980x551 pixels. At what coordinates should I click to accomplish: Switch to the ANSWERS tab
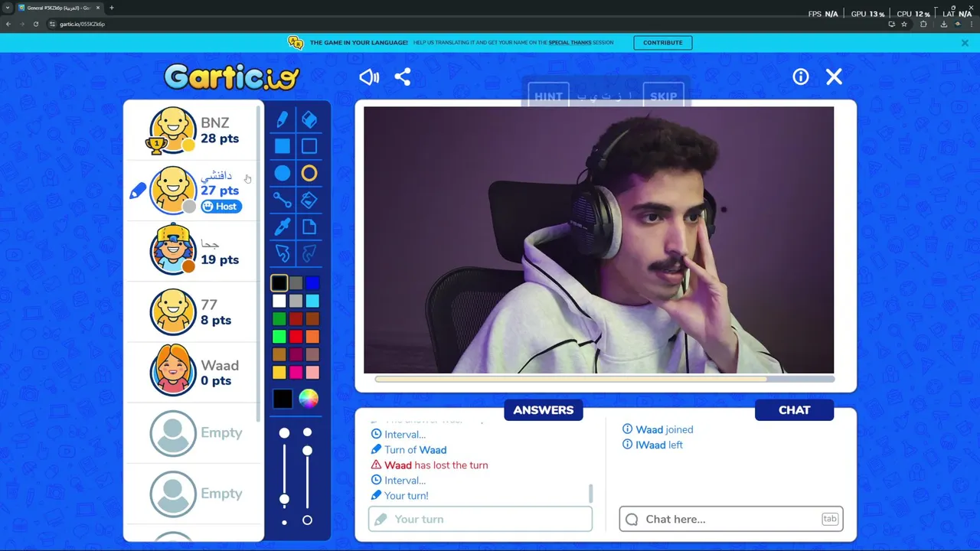pos(544,410)
